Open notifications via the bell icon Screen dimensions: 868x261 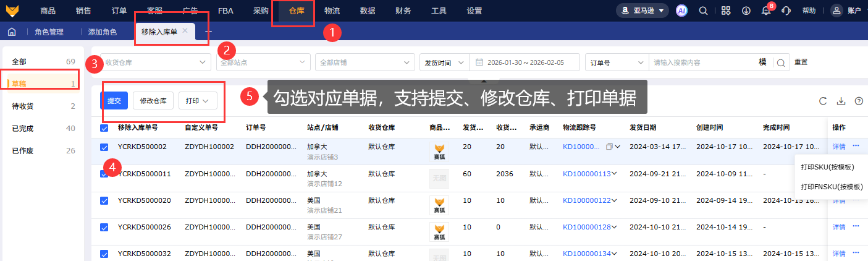click(x=766, y=11)
